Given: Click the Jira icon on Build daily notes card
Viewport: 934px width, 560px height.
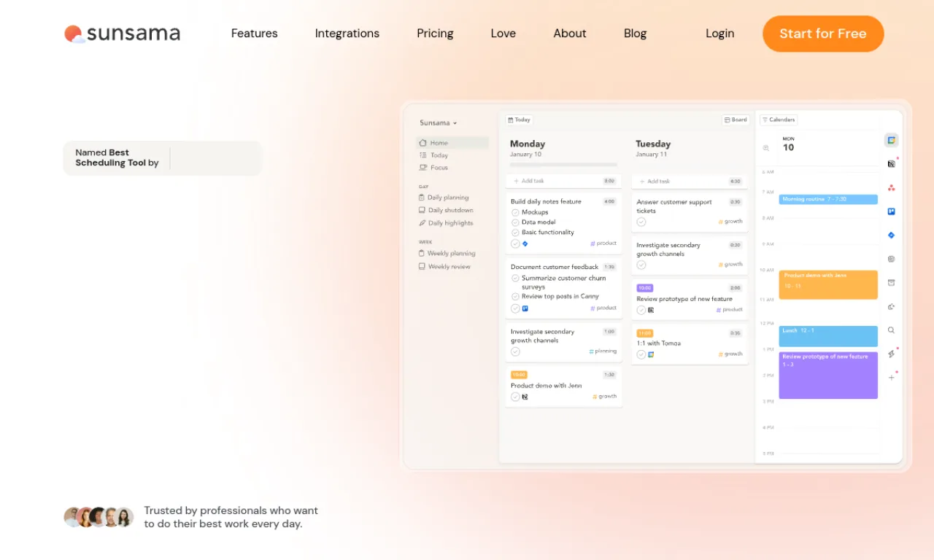Looking at the screenshot, I should point(525,244).
